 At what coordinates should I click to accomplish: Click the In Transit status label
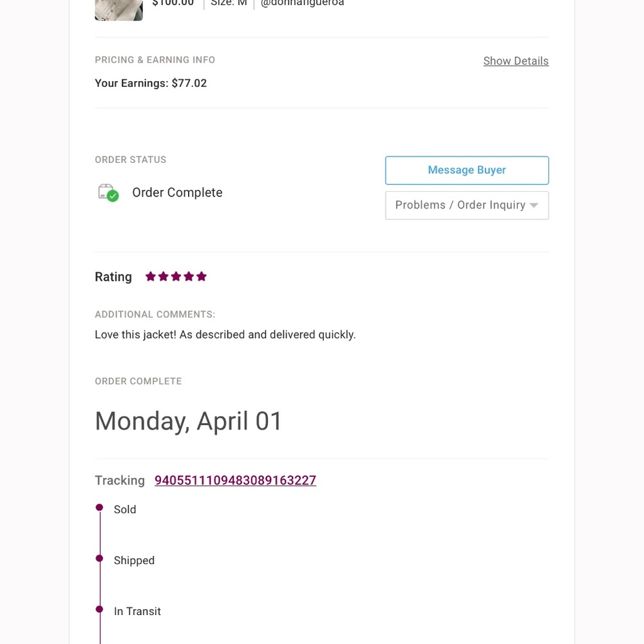[x=137, y=612]
